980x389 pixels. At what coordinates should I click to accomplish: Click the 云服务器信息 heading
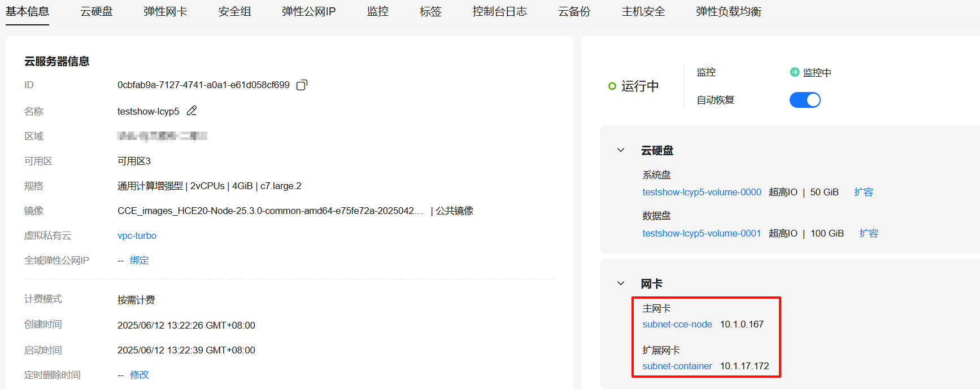56,61
